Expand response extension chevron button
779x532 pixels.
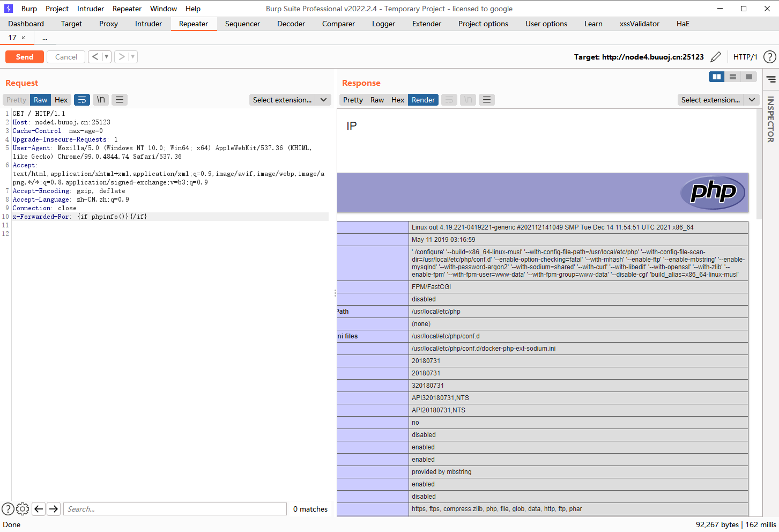752,100
